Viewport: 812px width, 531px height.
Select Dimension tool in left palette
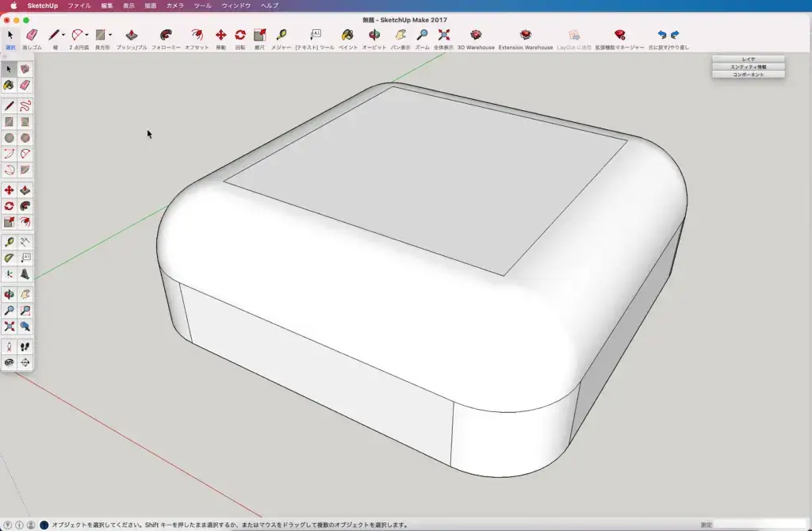(x=25, y=242)
